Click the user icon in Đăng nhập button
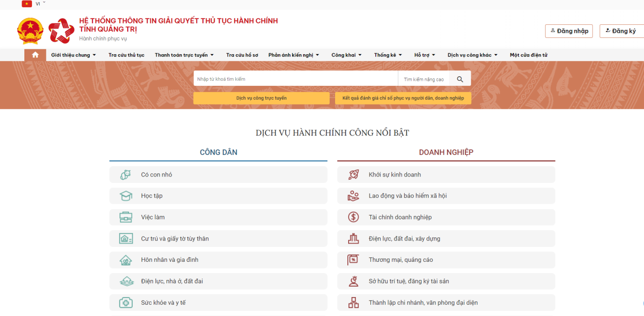Screen dimensions: 644x316 [x=553, y=31]
